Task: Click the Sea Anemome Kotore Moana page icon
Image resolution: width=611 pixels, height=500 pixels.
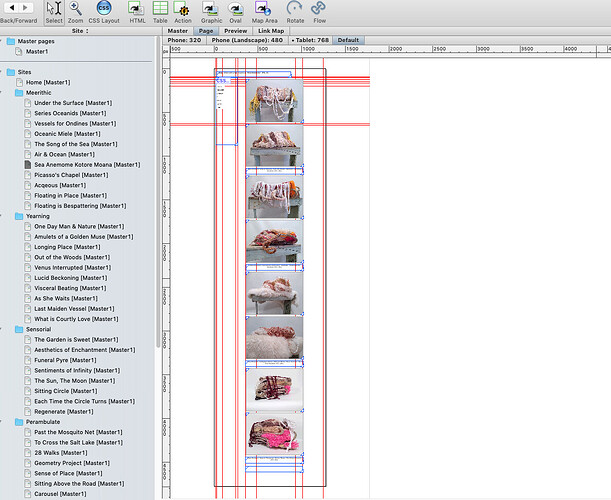Action: pos(27,164)
